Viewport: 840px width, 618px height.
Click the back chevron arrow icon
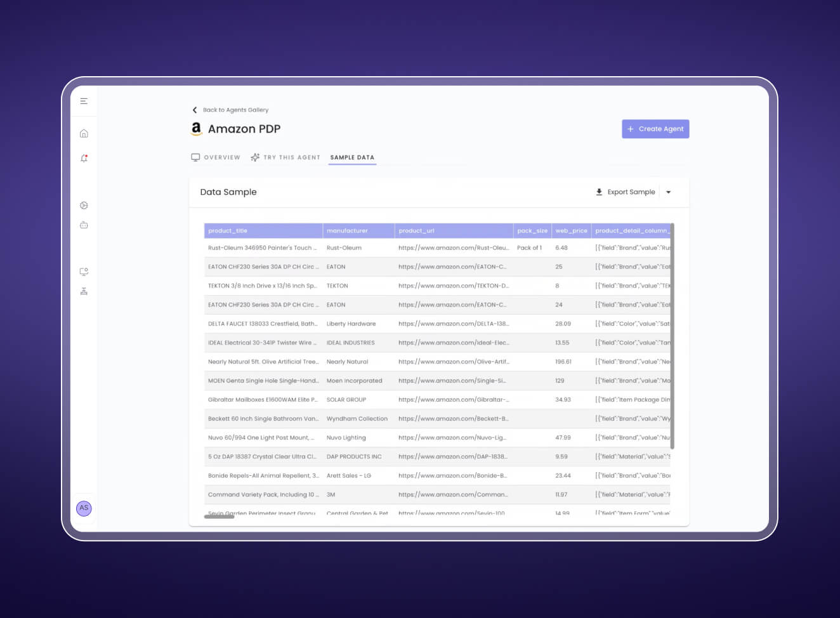(195, 110)
